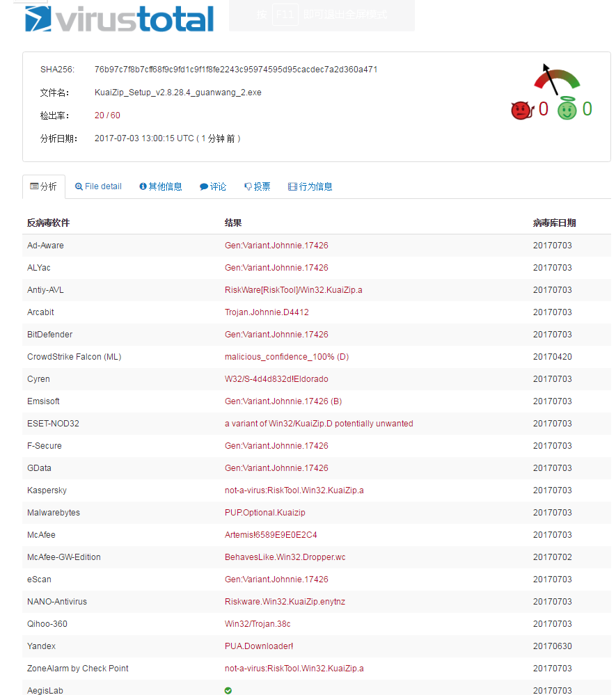This screenshot has height=695, width=616.
Task: Switch to the 评论 comments tab
Action: pyautogui.click(x=213, y=186)
